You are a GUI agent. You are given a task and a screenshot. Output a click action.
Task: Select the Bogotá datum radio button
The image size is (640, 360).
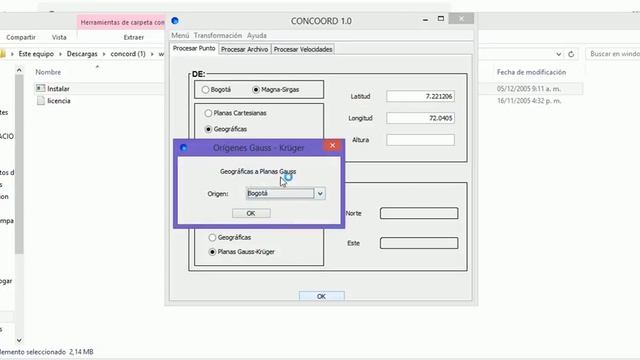click(205, 89)
